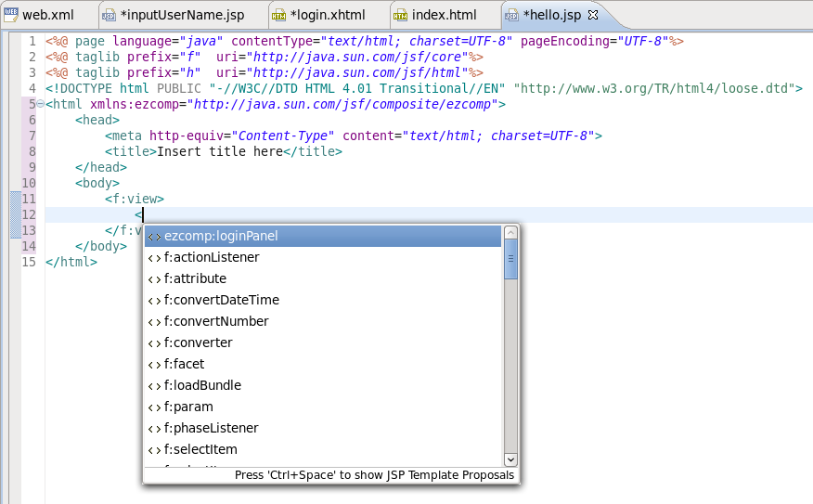813x504 pixels.
Task: Click the <f:view> tag on line 11
Action: point(135,199)
